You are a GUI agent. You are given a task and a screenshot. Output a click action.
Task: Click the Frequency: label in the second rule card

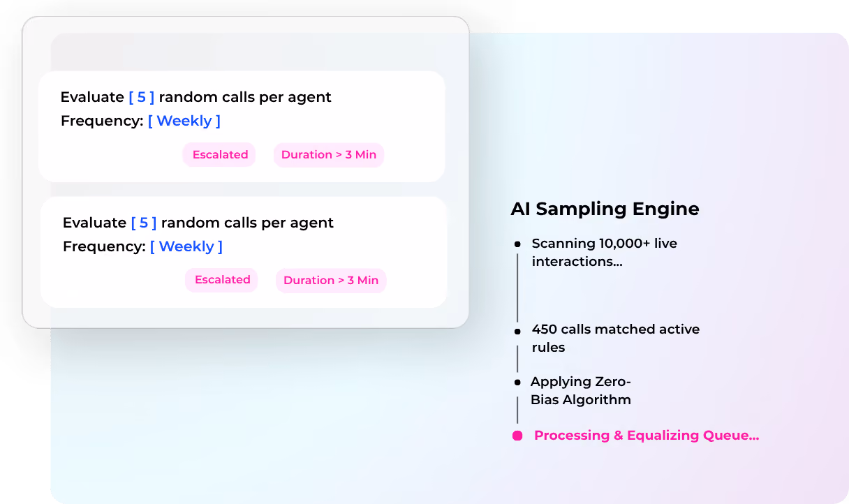pyautogui.click(x=104, y=246)
